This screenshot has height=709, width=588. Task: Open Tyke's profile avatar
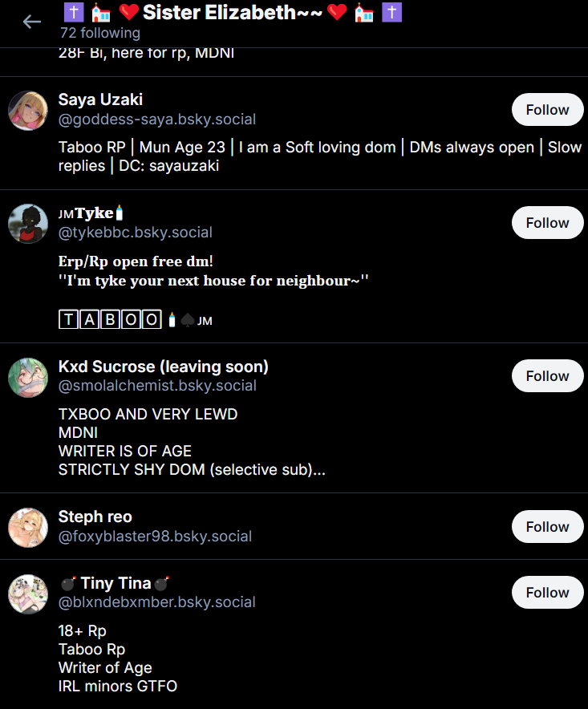[x=28, y=224]
